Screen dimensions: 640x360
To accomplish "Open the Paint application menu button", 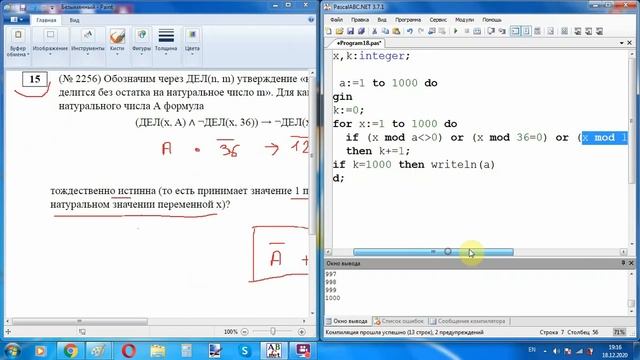I will point(16,20).
